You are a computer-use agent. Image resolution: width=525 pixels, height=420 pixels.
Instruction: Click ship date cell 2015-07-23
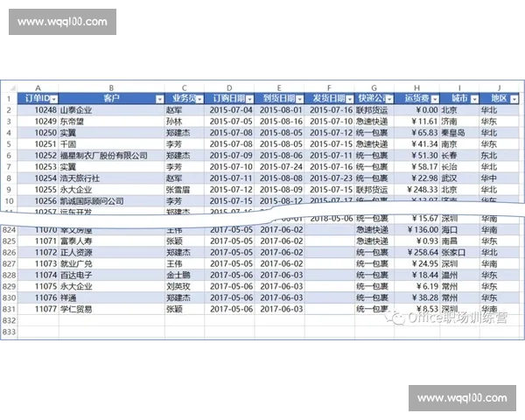329,178
